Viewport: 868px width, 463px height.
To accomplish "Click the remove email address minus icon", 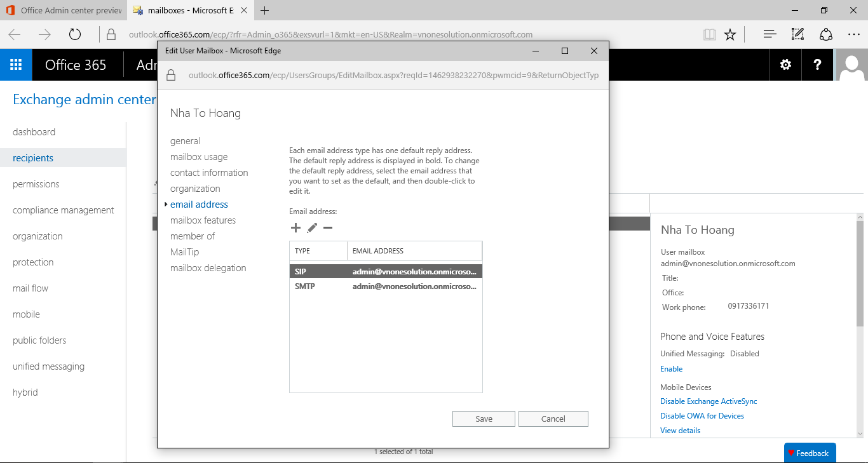I will (x=328, y=228).
